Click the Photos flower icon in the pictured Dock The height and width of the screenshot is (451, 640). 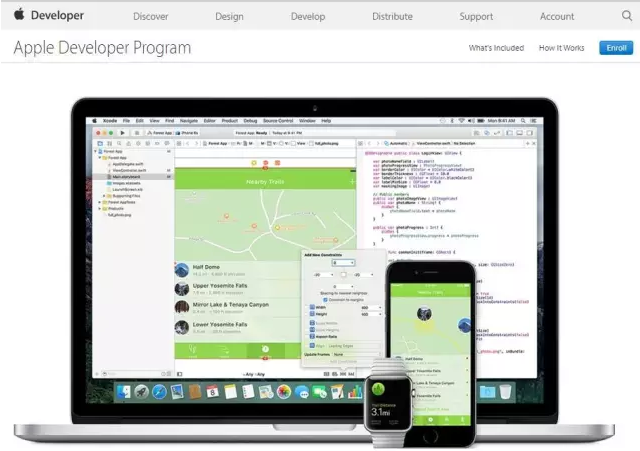(x=284, y=392)
